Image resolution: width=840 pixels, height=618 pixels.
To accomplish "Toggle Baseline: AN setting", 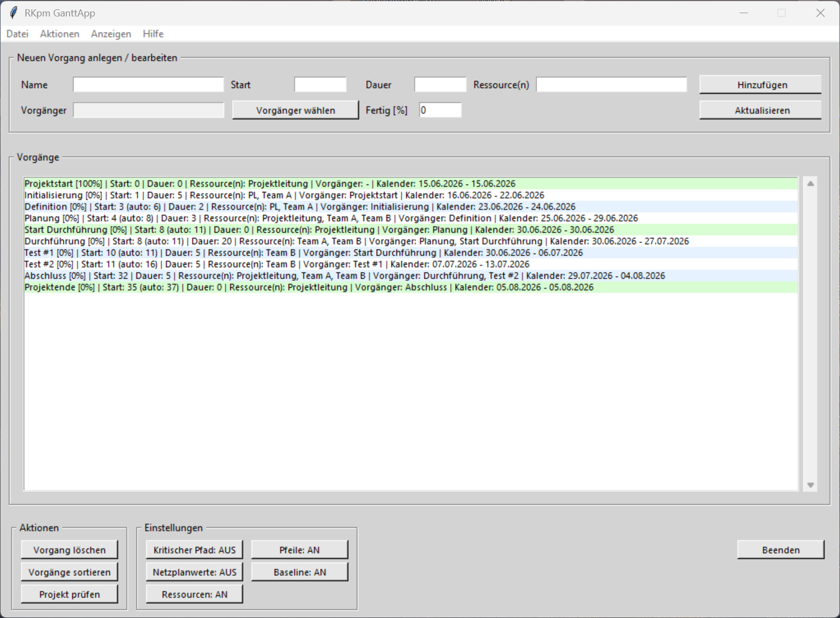I will tap(300, 572).
